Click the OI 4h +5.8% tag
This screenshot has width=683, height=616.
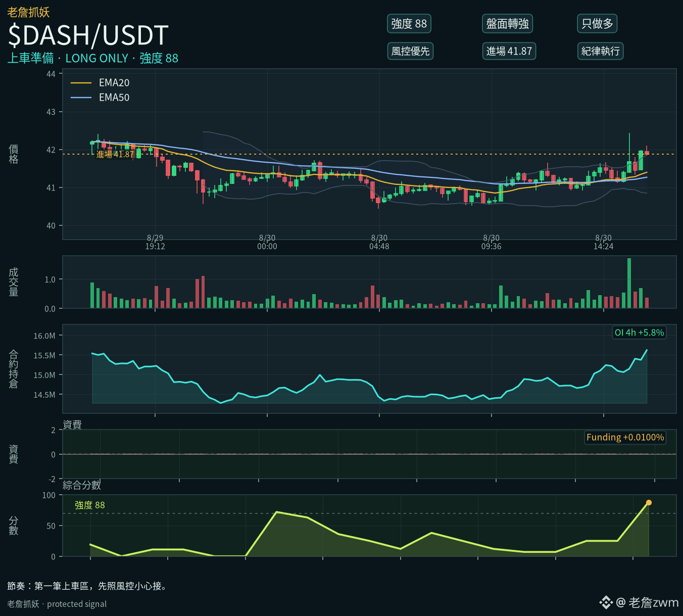click(639, 333)
